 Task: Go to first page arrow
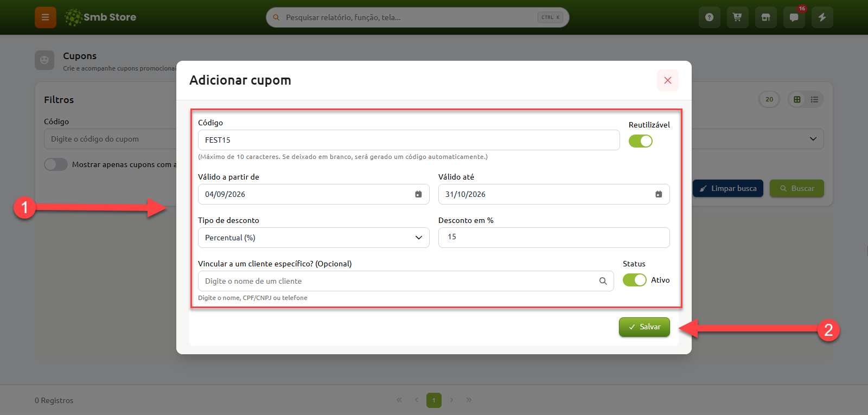click(x=399, y=400)
